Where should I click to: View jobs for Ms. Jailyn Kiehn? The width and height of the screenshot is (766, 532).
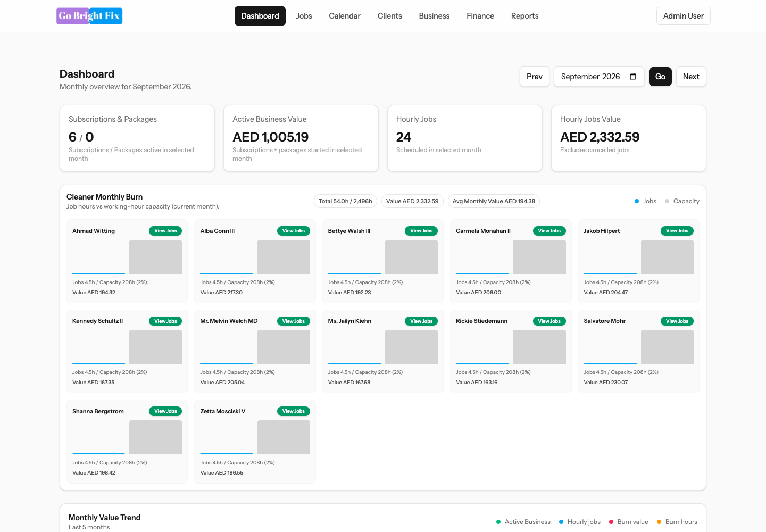click(x=421, y=321)
